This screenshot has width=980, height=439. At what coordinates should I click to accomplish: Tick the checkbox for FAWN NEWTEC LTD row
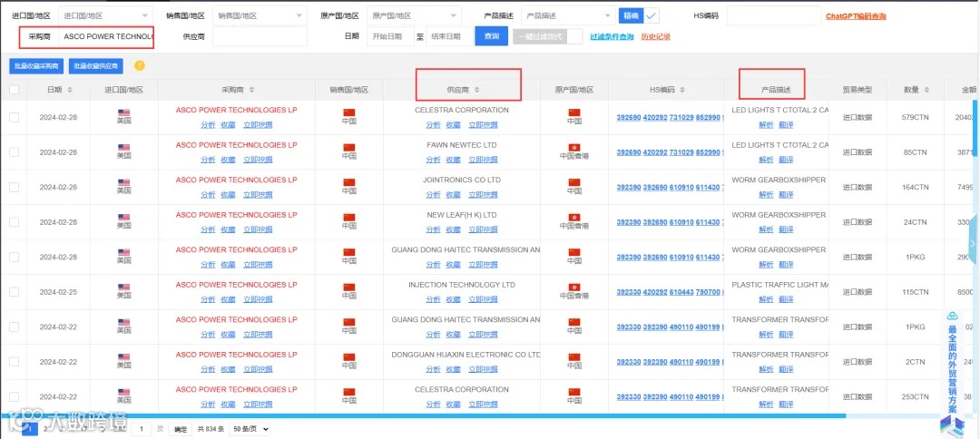[x=14, y=152]
